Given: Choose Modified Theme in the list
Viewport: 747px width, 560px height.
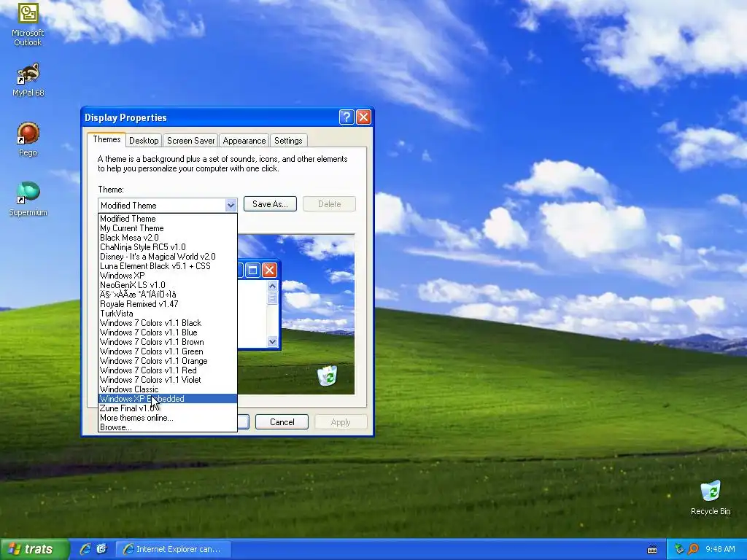Looking at the screenshot, I should coord(167,219).
